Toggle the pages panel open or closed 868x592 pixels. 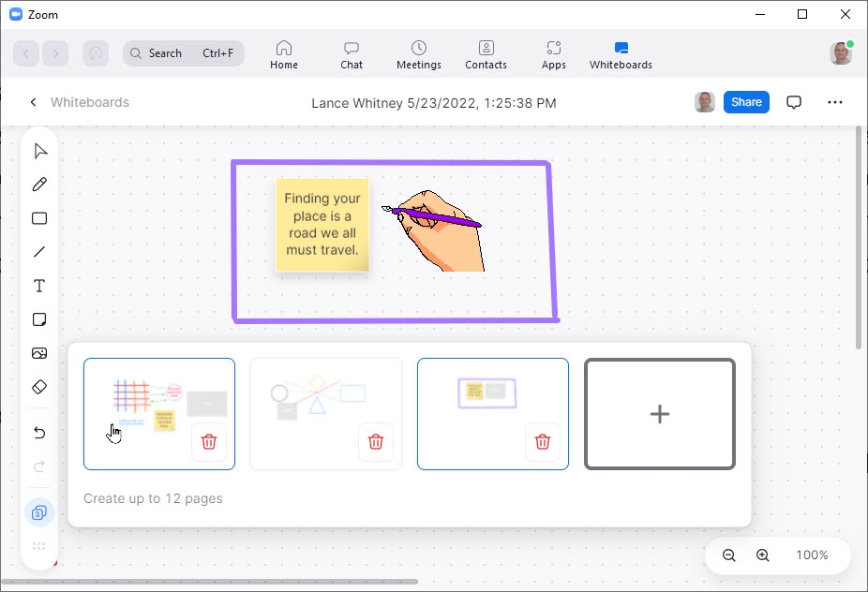point(39,512)
